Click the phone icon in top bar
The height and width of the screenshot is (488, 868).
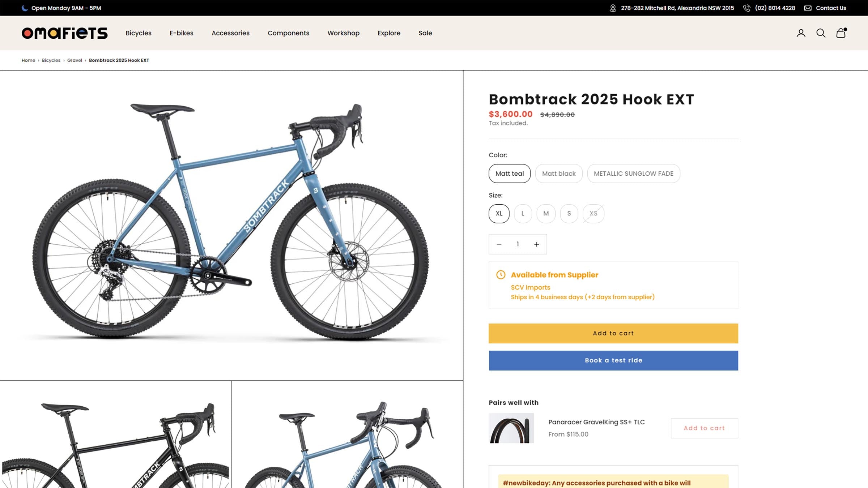(x=746, y=8)
